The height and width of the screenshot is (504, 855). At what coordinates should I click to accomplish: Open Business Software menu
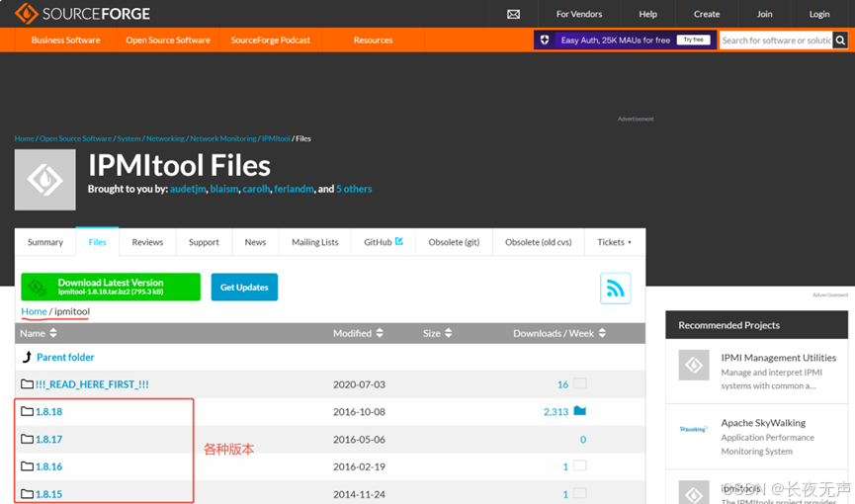click(x=66, y=40)
